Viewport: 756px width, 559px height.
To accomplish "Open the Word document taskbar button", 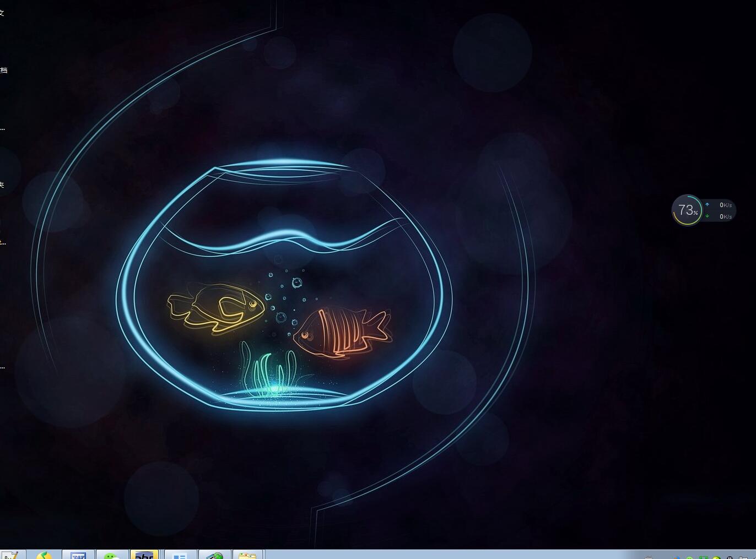I will pyautogui.click(x=78, y=555).
